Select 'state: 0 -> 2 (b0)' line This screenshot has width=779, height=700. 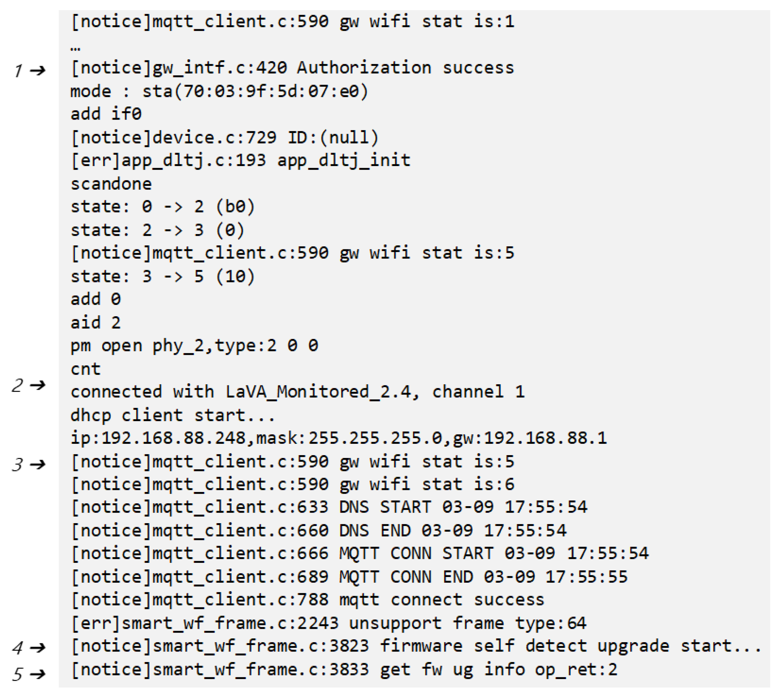[x=163, y=207]
